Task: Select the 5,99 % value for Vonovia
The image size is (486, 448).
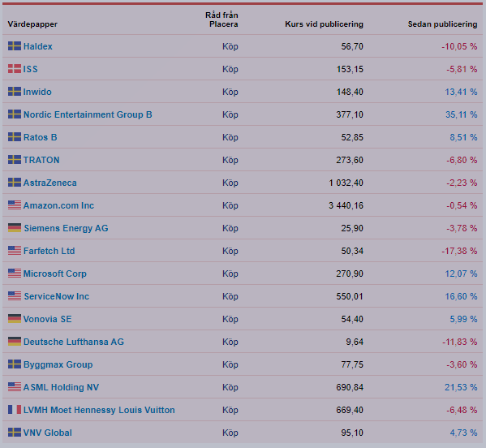Action: [463, 319]
